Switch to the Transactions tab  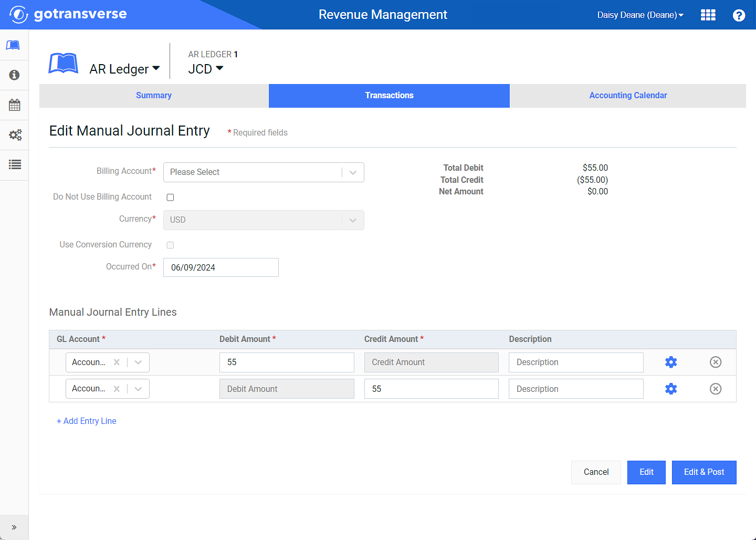[389, 96]
